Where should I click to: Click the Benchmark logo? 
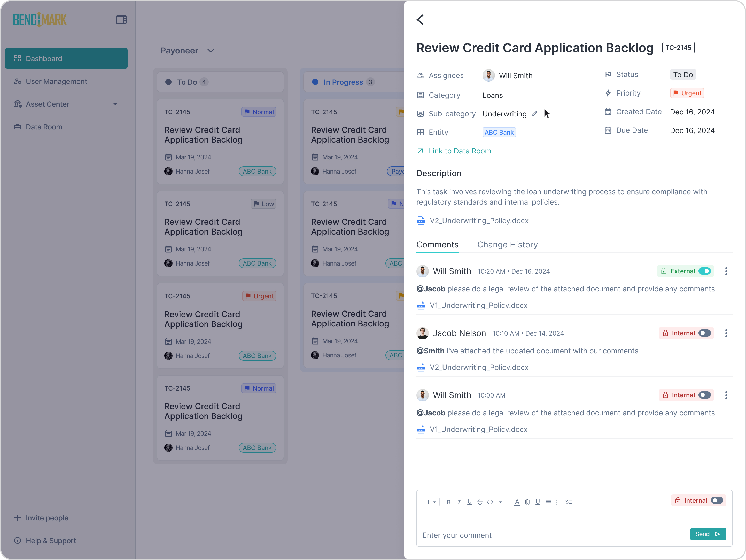coord(40,20)
